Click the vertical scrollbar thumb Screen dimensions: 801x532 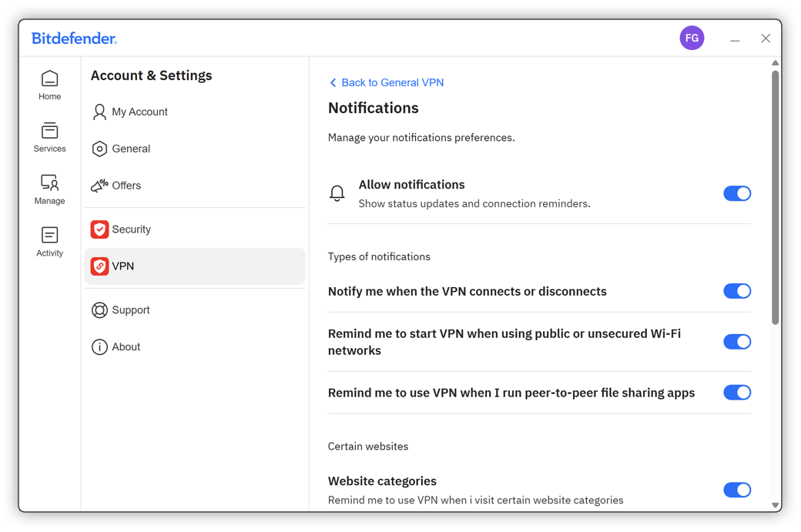[x=775, y=198]
